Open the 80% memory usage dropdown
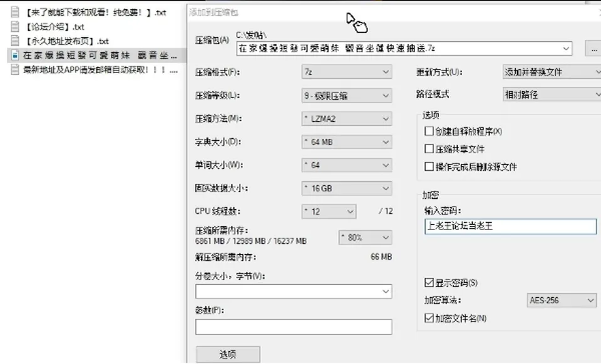601x364 pixels. 365,238
